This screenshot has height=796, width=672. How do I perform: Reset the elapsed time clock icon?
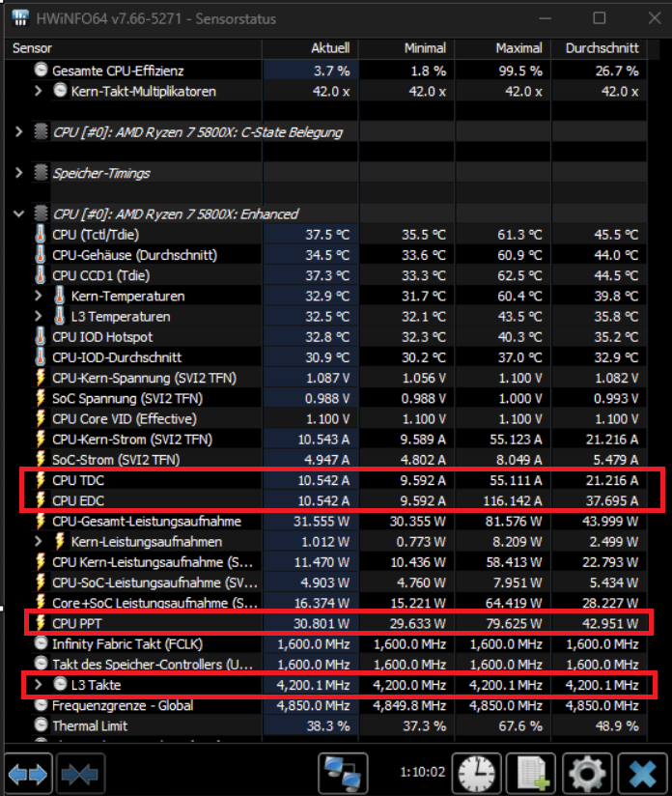coord(477,774)
